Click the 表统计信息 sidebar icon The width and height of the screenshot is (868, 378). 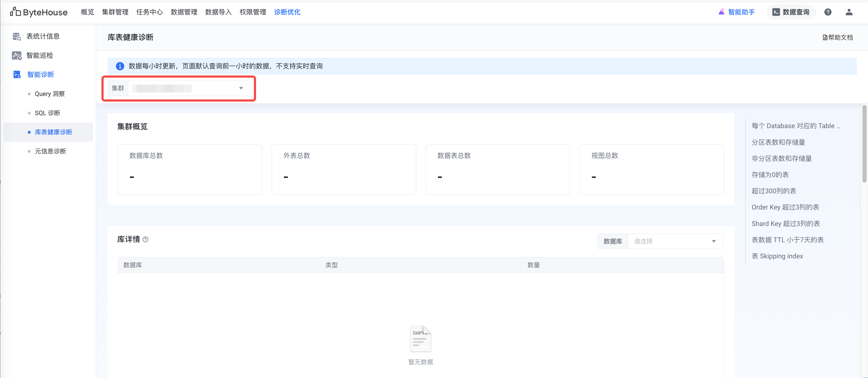click(x=16, y=36)
